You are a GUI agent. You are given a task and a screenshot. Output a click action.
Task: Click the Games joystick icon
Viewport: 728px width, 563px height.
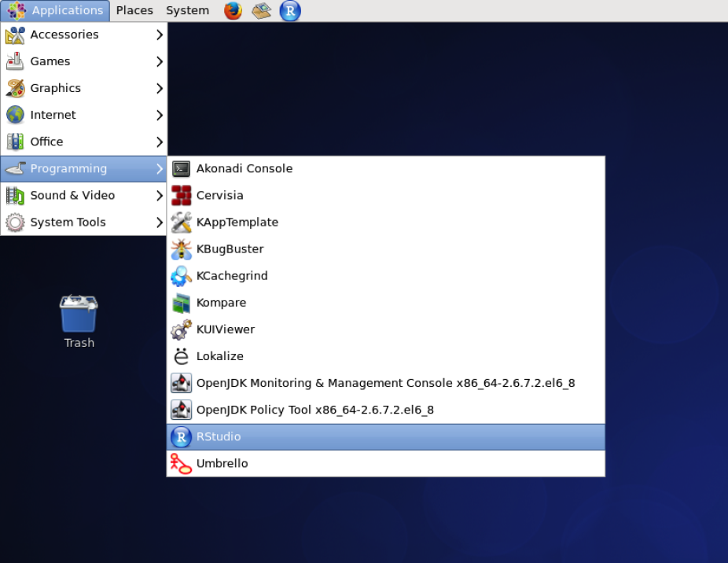(x=15, y=61)
